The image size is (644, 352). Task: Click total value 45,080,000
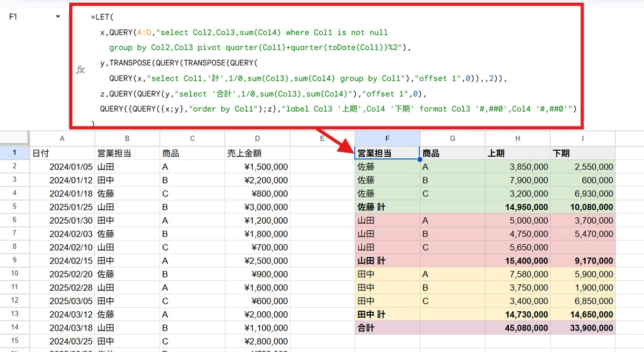pyautogui.click(x=517, y=327)
